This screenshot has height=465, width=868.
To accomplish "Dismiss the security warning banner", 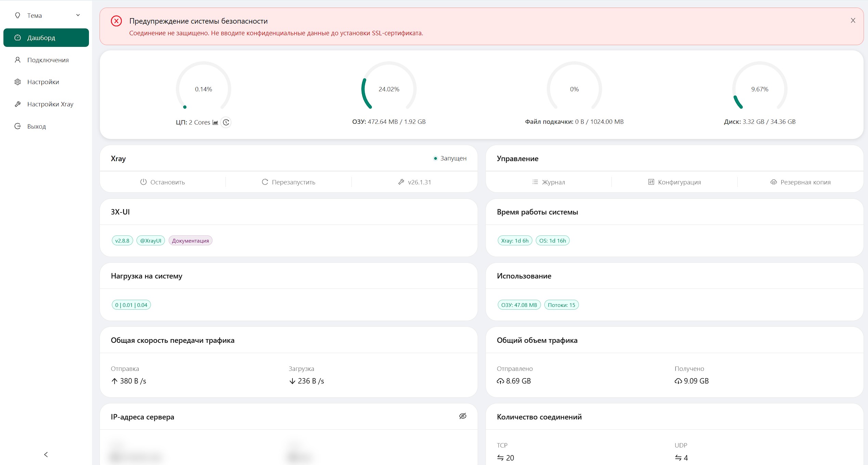I will tap(853, 21).
